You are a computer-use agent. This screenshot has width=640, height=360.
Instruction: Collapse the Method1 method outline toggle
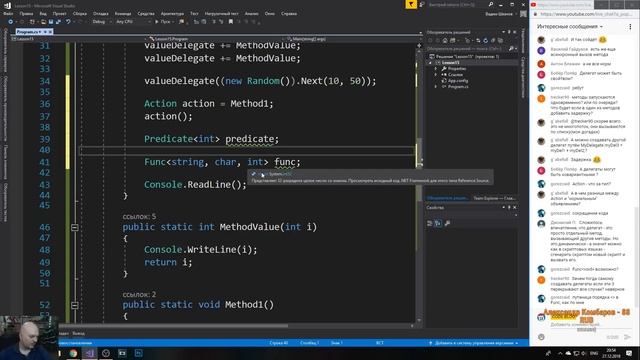[75, 305]
